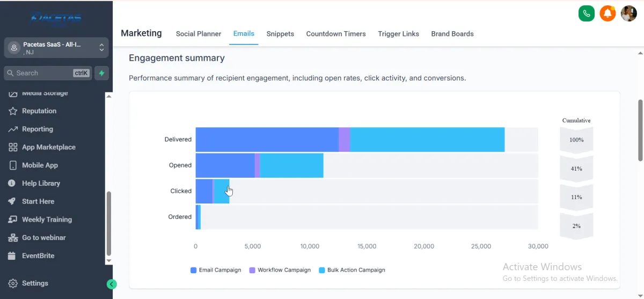Switch to the Social Planner tab
This screenshot has height=299, width=644.
(199, 34)
